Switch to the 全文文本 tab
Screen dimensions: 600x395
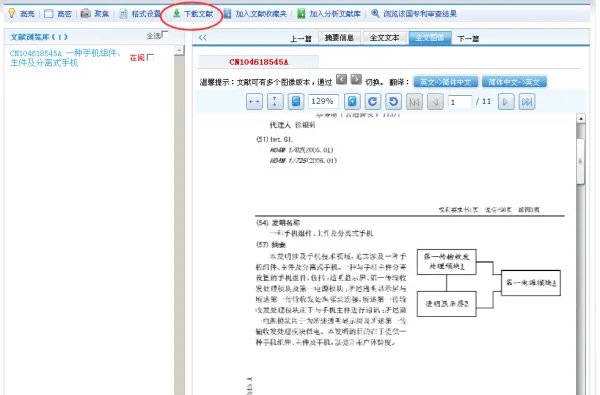pos(384,38)
